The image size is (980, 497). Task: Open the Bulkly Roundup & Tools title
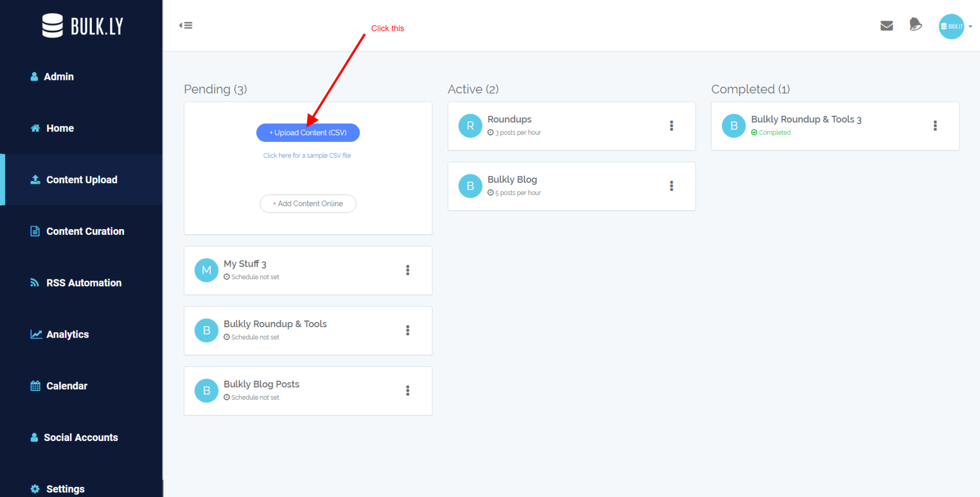[x=275, y=324]
